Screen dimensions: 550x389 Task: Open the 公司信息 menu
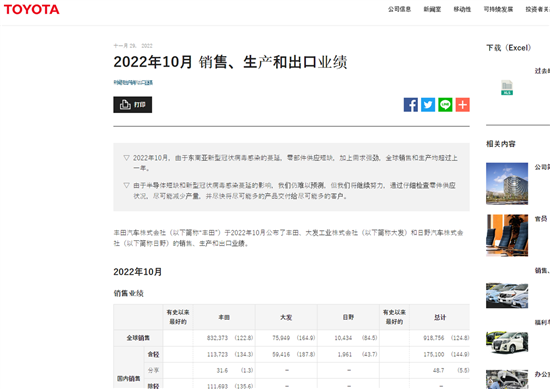click(399, 9)
